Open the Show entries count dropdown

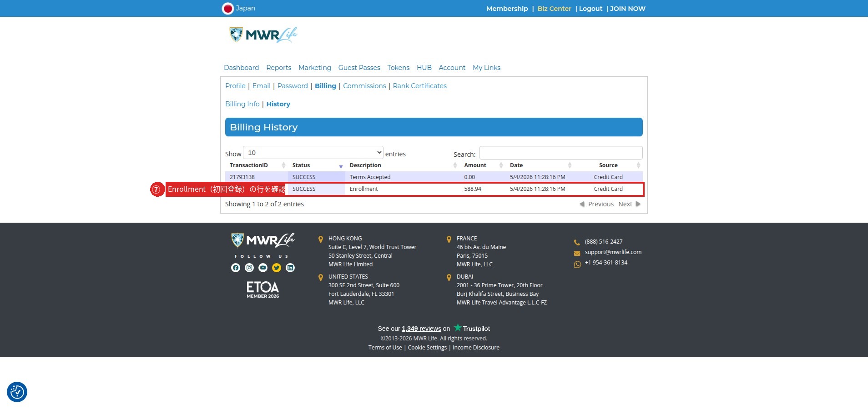[x=313, y=153]
